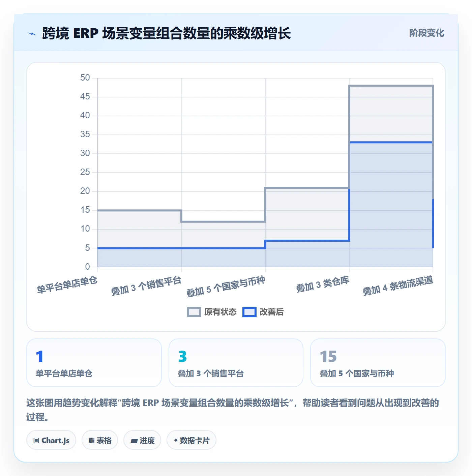Viewport: 472px width, 476px height.
Task: Open the card showing value 3
Action: [x=236, y=363]
